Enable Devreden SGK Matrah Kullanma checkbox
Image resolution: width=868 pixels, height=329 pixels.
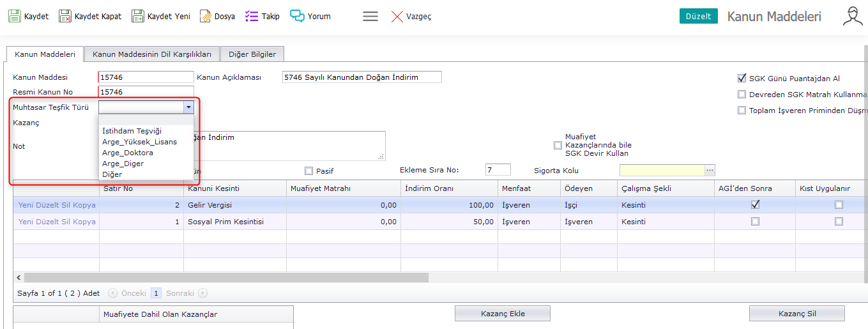click(x=742, y=95)
